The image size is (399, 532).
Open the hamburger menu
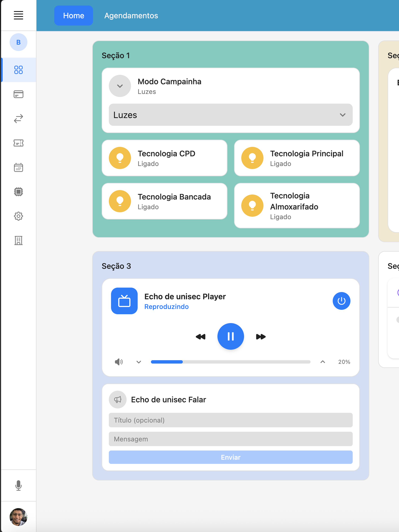tap(18, 15)
